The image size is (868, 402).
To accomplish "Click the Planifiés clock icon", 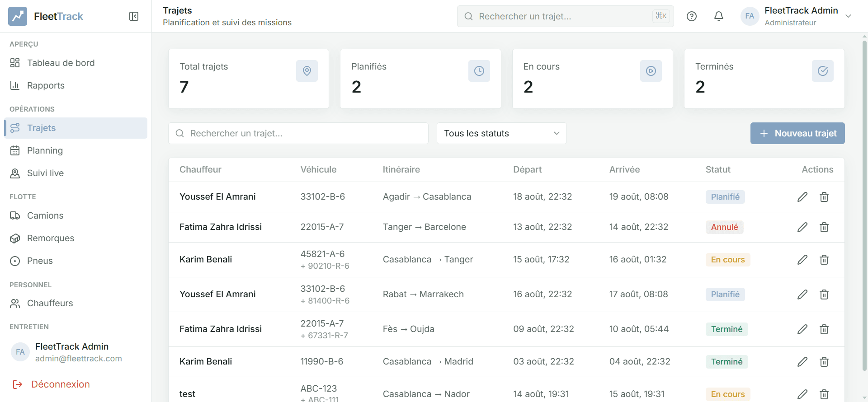I will [x=479, y=71].
